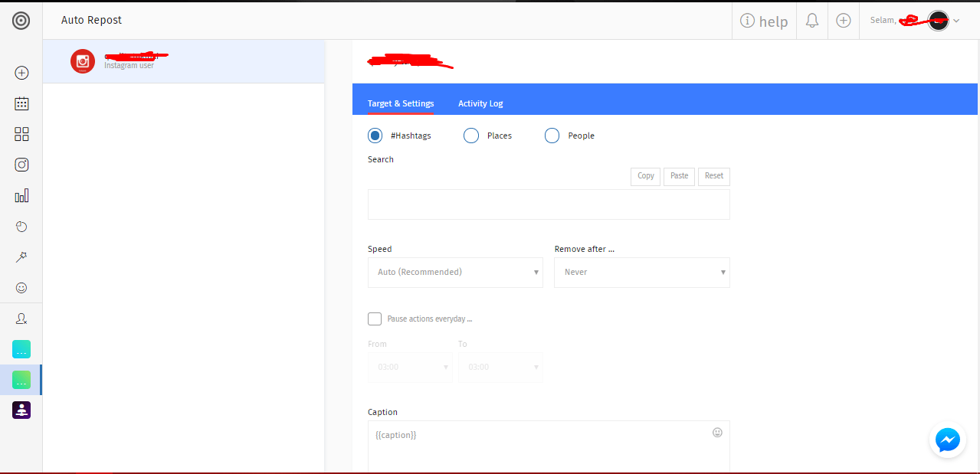The image size is (980, 474).
Task: Select the #Hashtags radio button
Action: (x=375, y=136)
